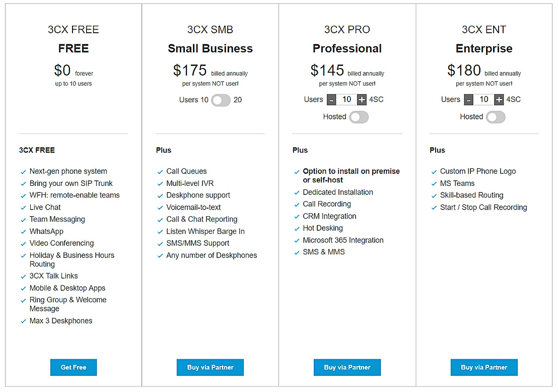The height and width of the screenshot is (392, 558).
Task: Click the checkmark icon beside Call Recording
Action: (x=297, y=204)
